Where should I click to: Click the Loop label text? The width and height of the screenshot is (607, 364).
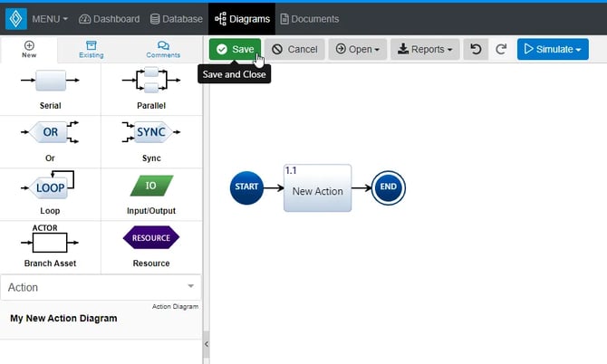click(50, 211)
